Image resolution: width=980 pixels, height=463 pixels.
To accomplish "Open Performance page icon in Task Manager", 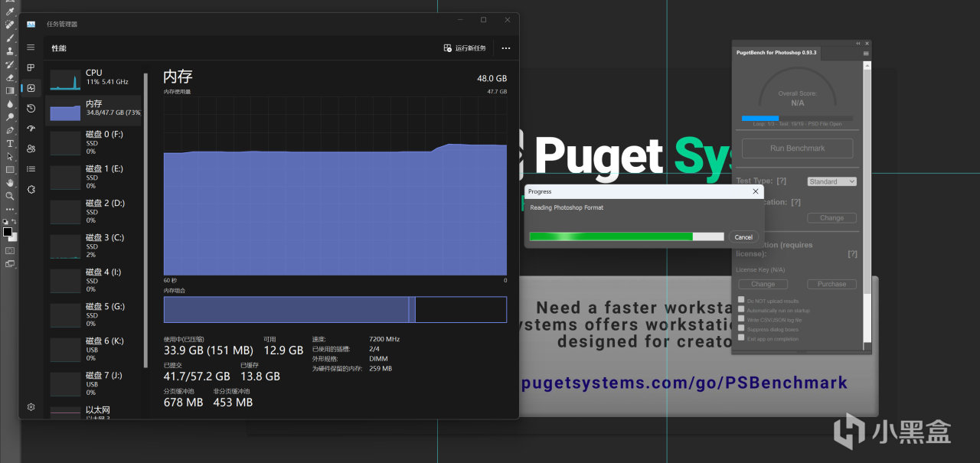I will pos(31,88).
